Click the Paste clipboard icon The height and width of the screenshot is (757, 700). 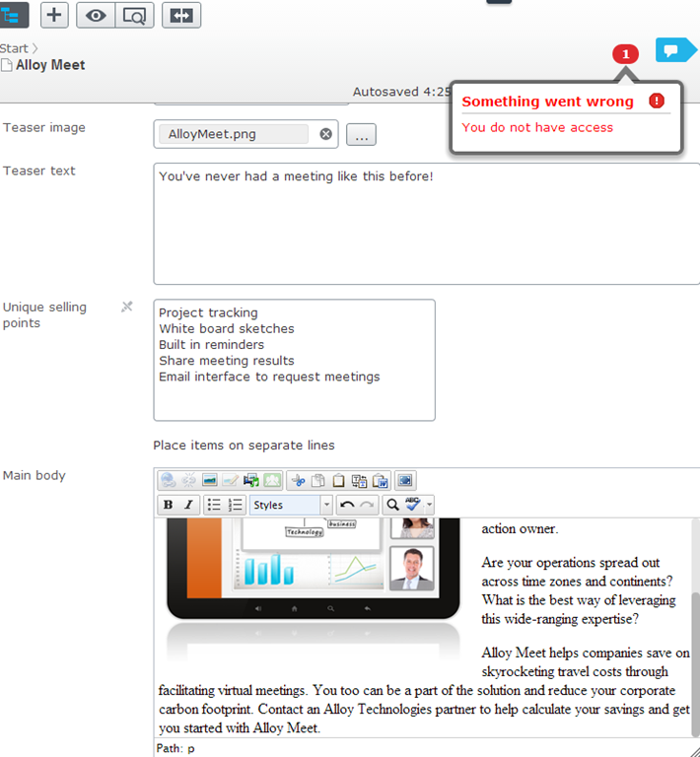pos(338,481)
